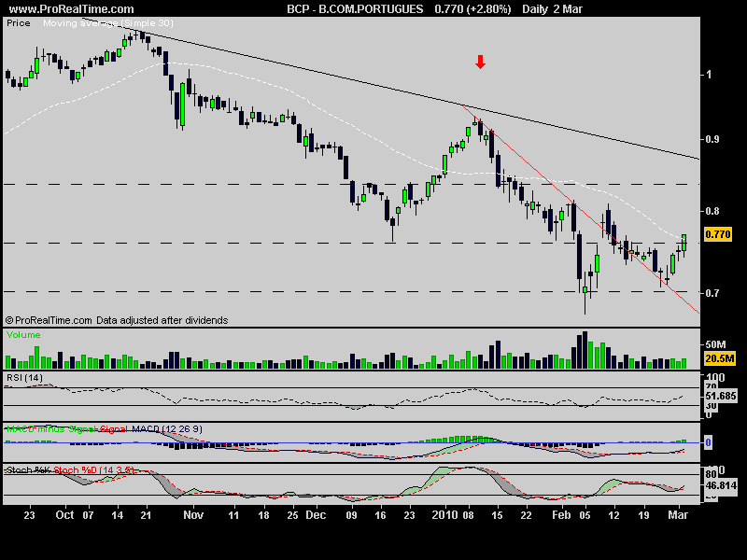Click the blue 0 MACD zero-line tag
Image resolution: width=747 pixels, height=560 pixels.
click(709, 442)
